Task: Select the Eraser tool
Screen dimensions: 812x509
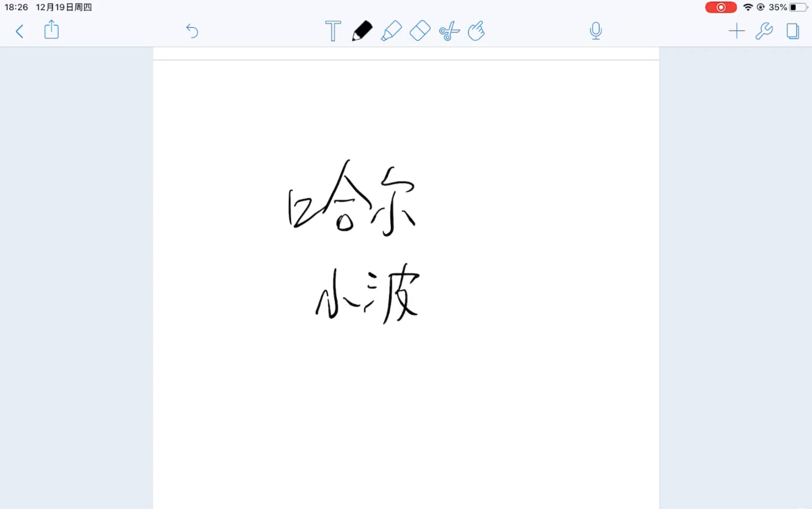Action: point(419,31)
